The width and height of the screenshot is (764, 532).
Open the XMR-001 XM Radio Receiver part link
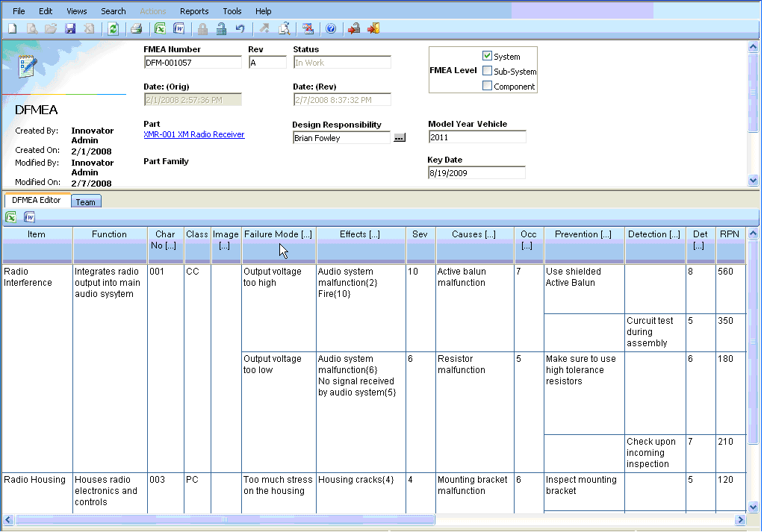(x=194, y=135)
